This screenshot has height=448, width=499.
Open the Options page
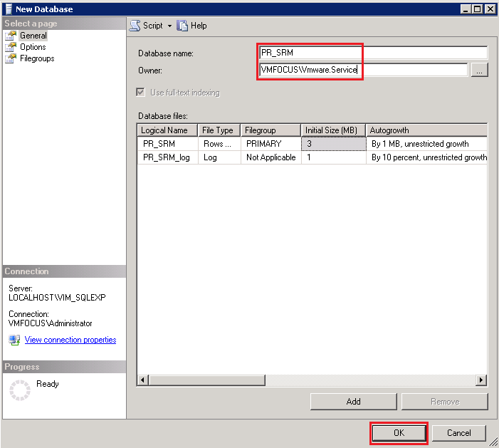pos(33,47)
